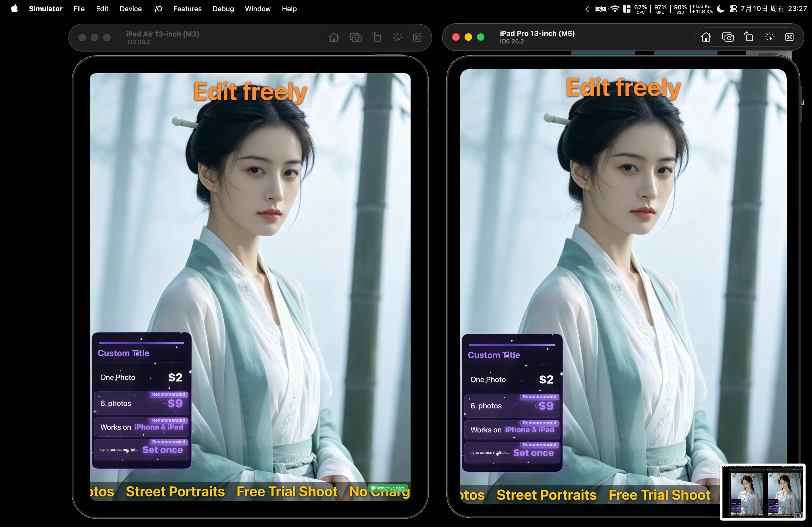Select One Photo $2 row on iPad Air
812x527 pixels.
click(x=141, y=377)
